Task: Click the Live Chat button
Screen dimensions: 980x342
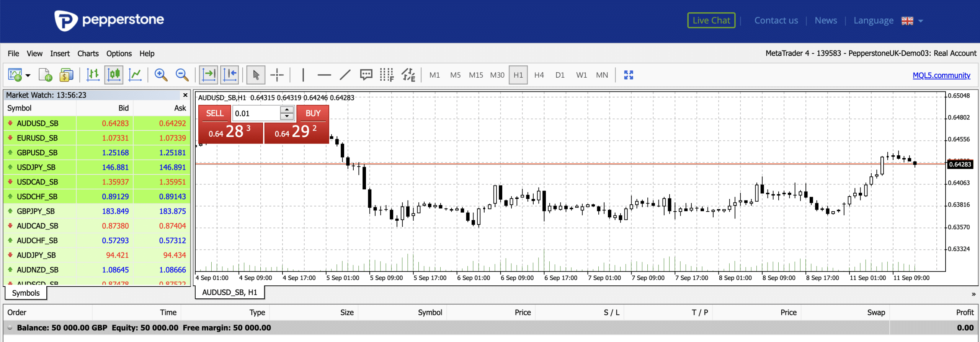Action: point(711,21)
